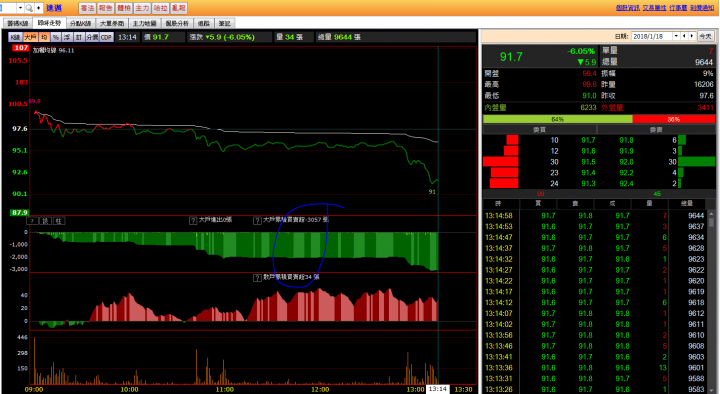Open the stock code dropdown arrow
This screenshot has width=720, height=394.
pos(20,8)
